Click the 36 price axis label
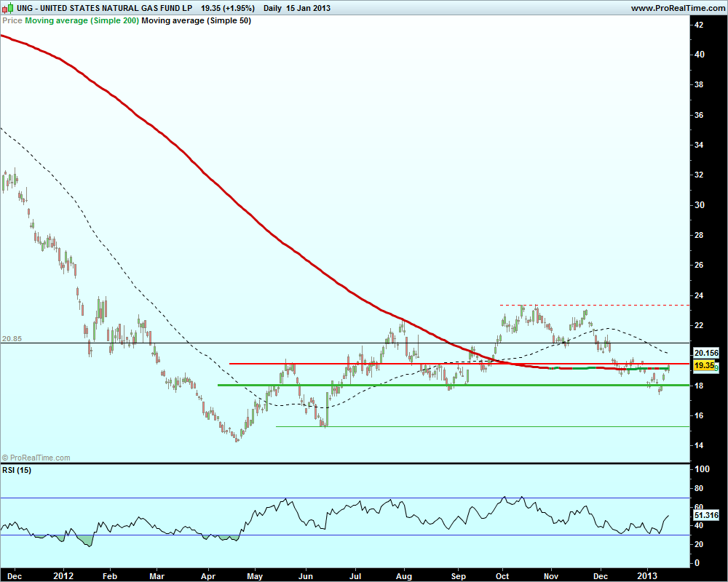Viewport: 728px width, 582px height. point(699,115)
